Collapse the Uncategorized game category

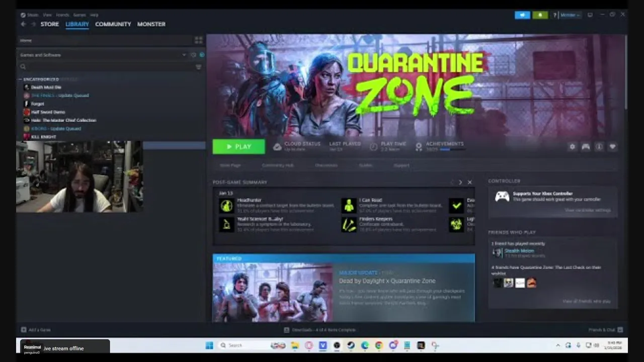pos(21,79)
